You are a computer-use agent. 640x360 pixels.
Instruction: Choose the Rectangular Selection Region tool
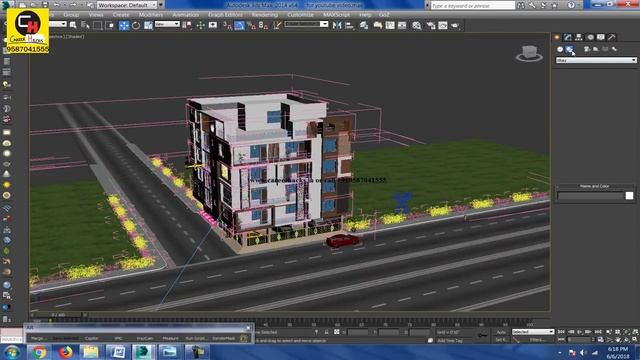point(98,25)
